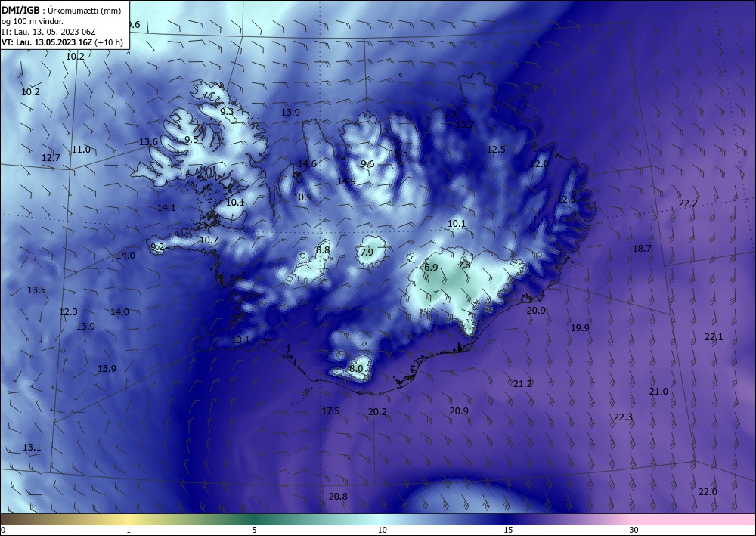
Task: Click the 'og 100 m vindur.' line
Action: 33,21
